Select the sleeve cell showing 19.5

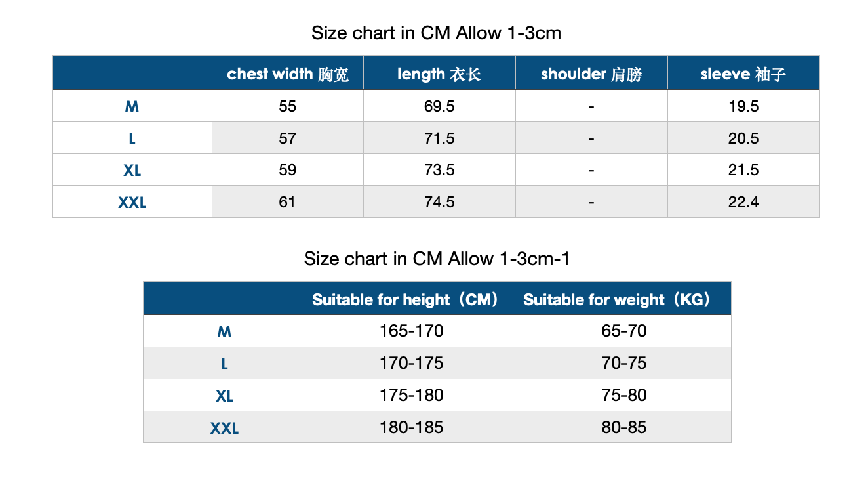pos(743,106)
